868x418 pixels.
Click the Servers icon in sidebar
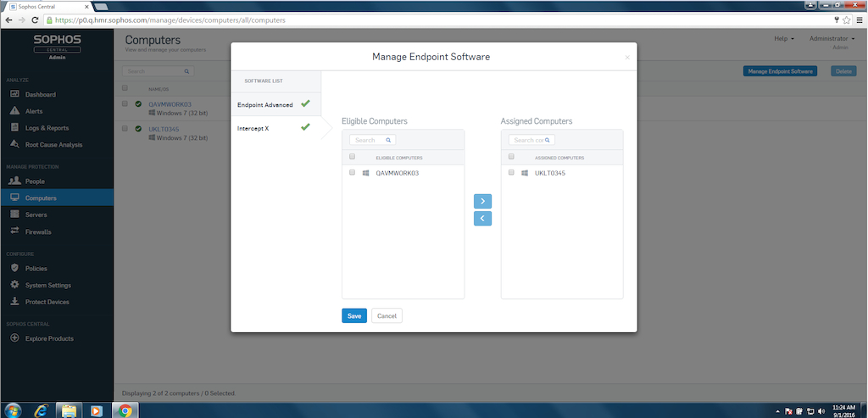[15, 215]
